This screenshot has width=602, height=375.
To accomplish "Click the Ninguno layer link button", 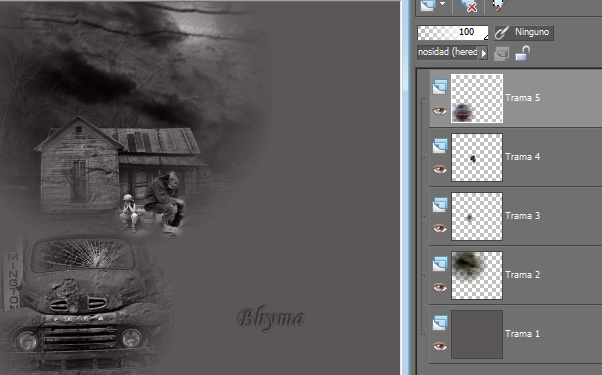I will click(524, 32).
